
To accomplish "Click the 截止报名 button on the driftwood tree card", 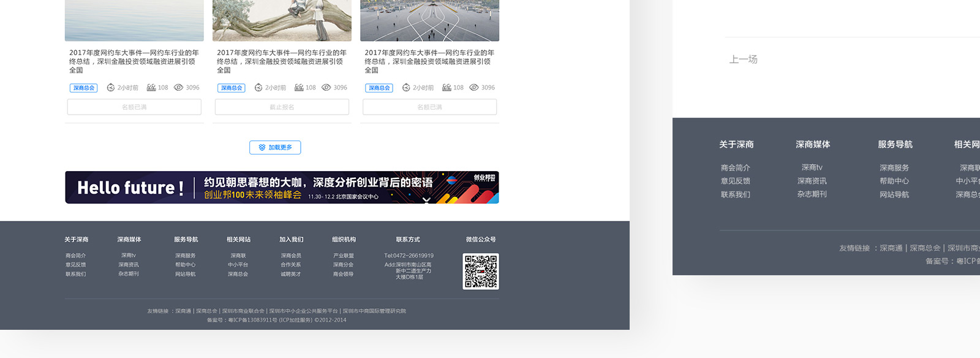I will (282, 107).
